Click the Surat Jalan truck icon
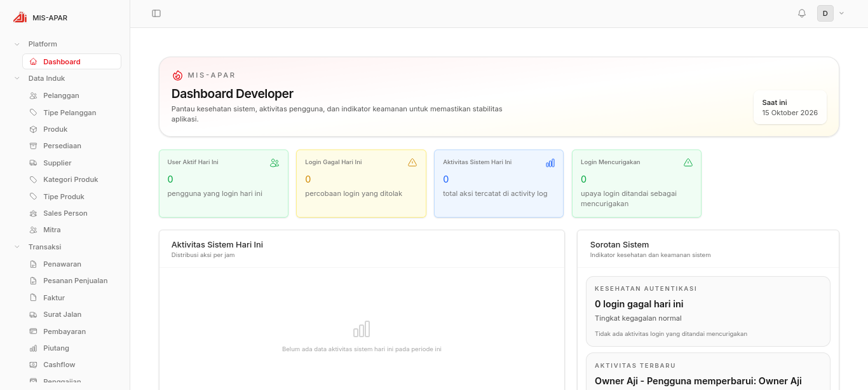868x390 pixels. (33, 314)
